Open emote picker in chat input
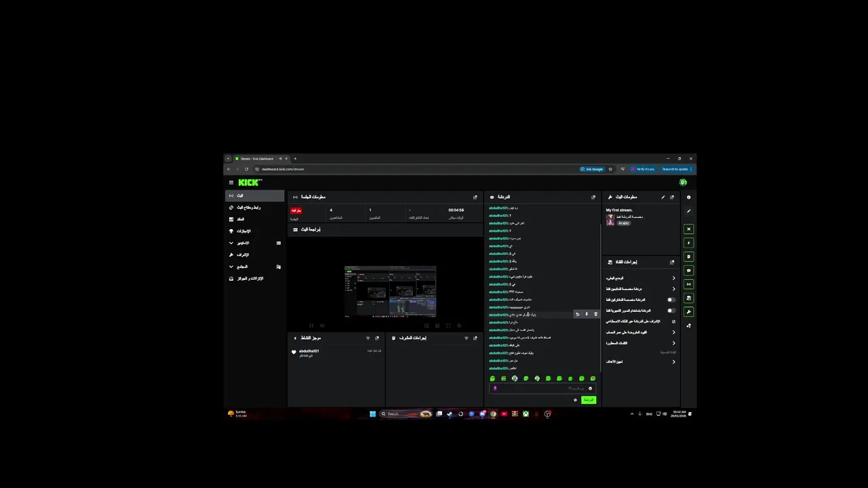Screen dimensions: 868x488 click(x=590, y=388)
